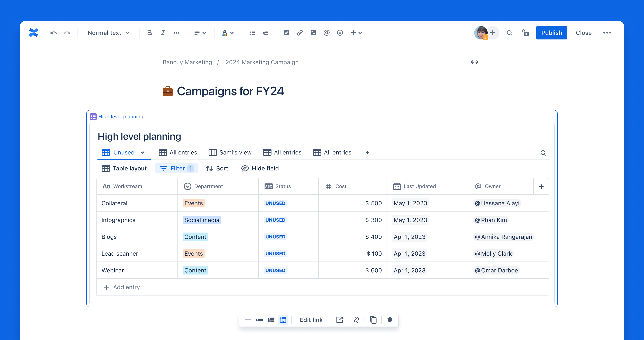
Task: Toggle italic formatting
Action: click(163, 33)
